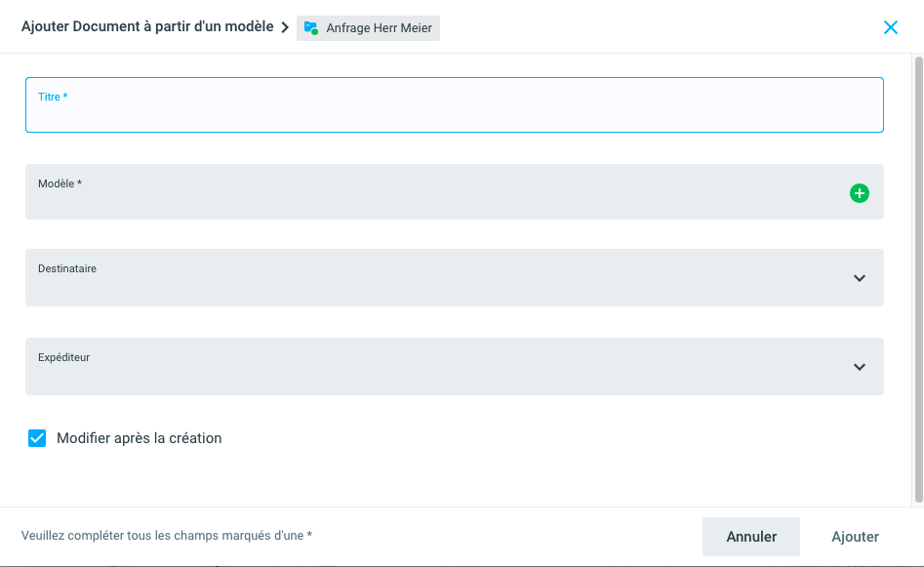This screenshot has width=924, height=567.
Task: Click the 'Ajouter Document à partir d'un modèle' heading
Action: point(147,26)
